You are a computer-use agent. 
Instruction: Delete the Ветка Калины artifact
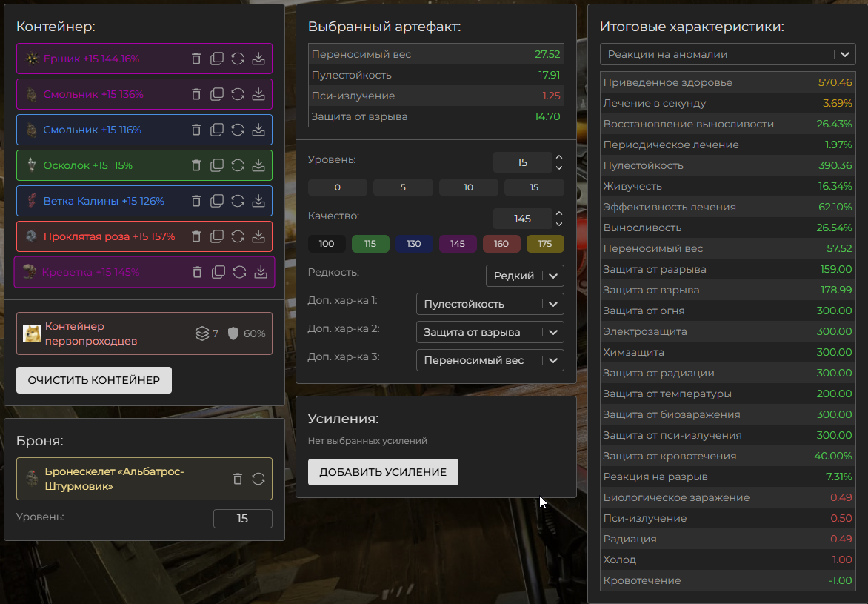[196, 201]
